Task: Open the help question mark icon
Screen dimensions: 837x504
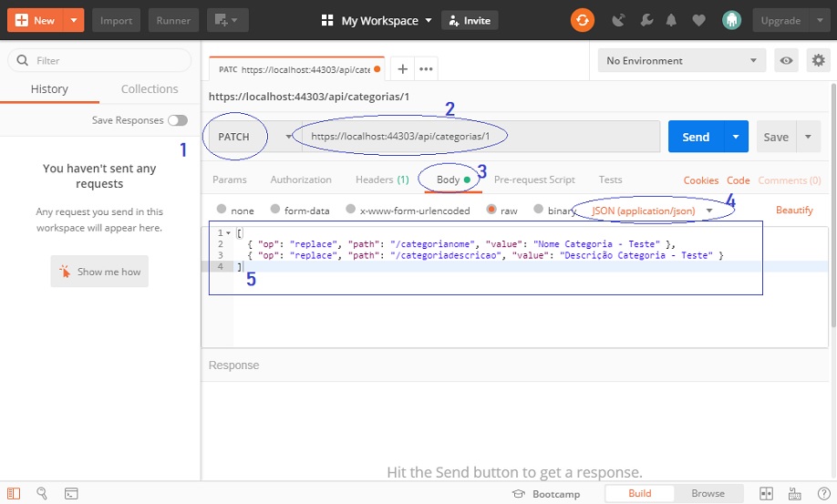Action: (823, 493)
